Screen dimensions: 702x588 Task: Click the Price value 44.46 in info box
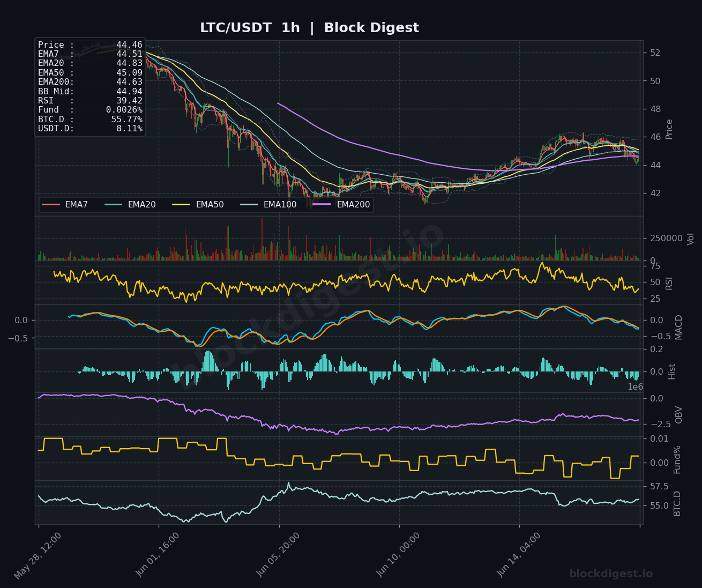point(129,45)
